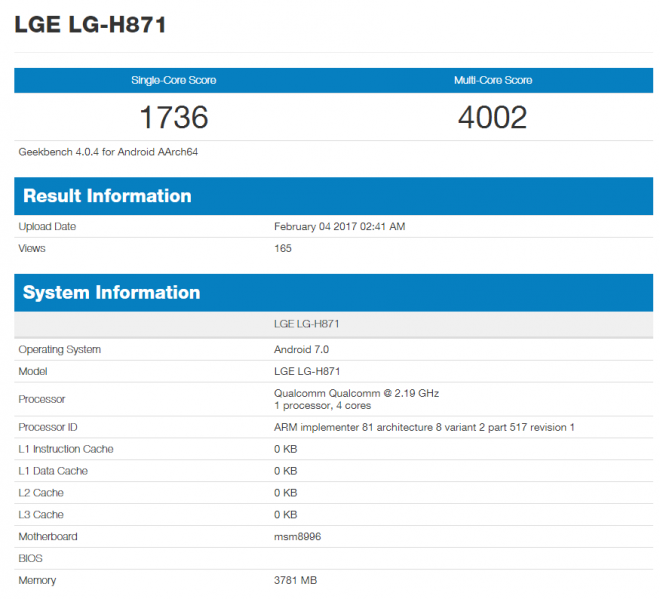Image resolution: width=660 pixels, height=599 pixels.
Task: Click the Single-Core Score header
Action: 174,80
